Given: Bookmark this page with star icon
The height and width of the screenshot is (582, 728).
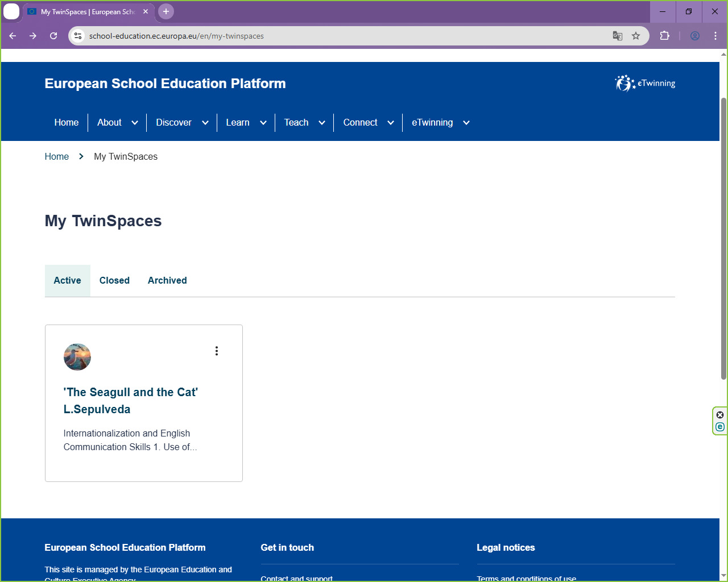Looking at the screenshot, I should (636, 36).
